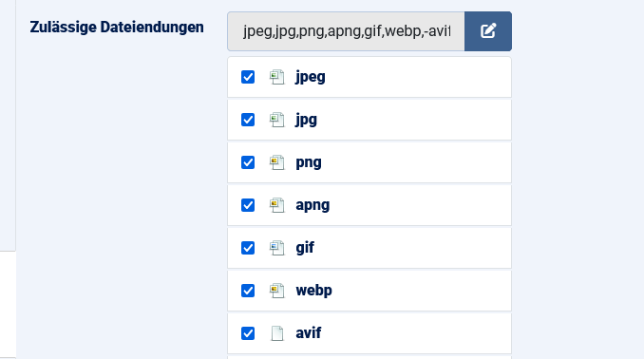Select the webp list row label

(313, 291)
